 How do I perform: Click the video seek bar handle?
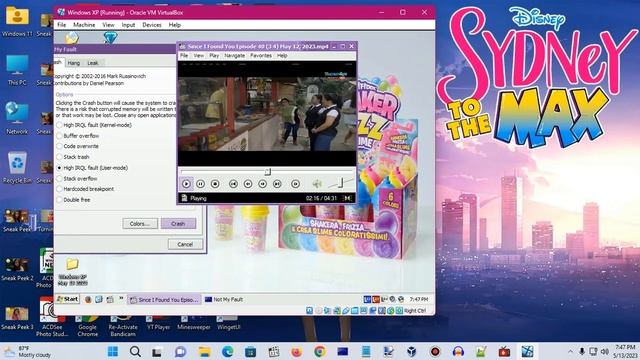click(268, 172)
